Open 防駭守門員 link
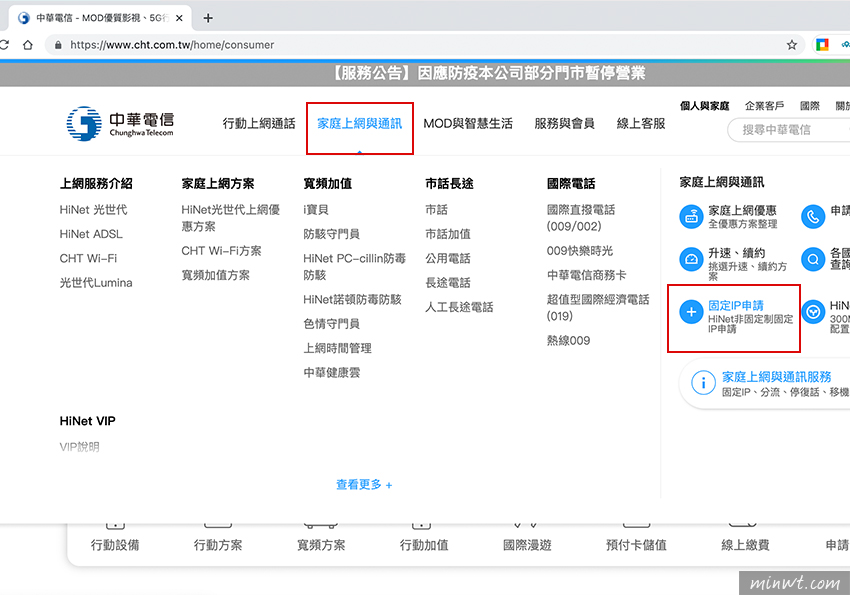This screenshot has width=850, height=595. click(x=331, y=234)
